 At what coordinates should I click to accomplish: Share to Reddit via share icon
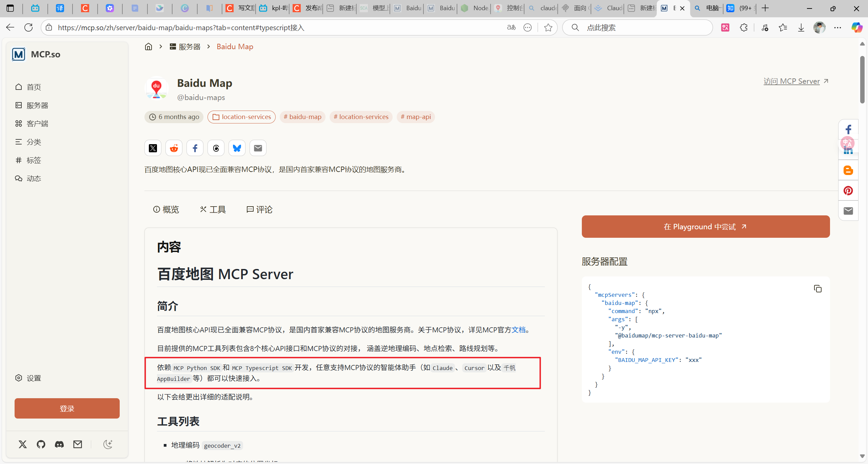174,148
